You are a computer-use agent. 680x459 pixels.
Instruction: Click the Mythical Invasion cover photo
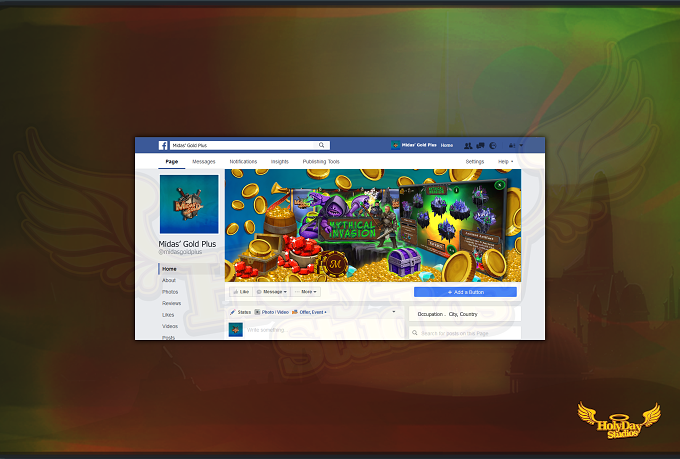click(373, 226)
